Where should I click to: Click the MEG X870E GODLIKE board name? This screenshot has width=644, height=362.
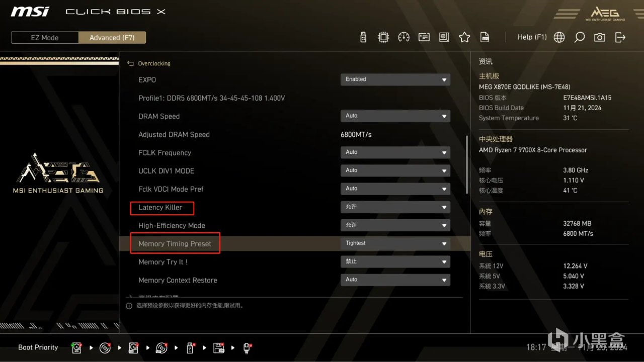click(x=525, y=87)
